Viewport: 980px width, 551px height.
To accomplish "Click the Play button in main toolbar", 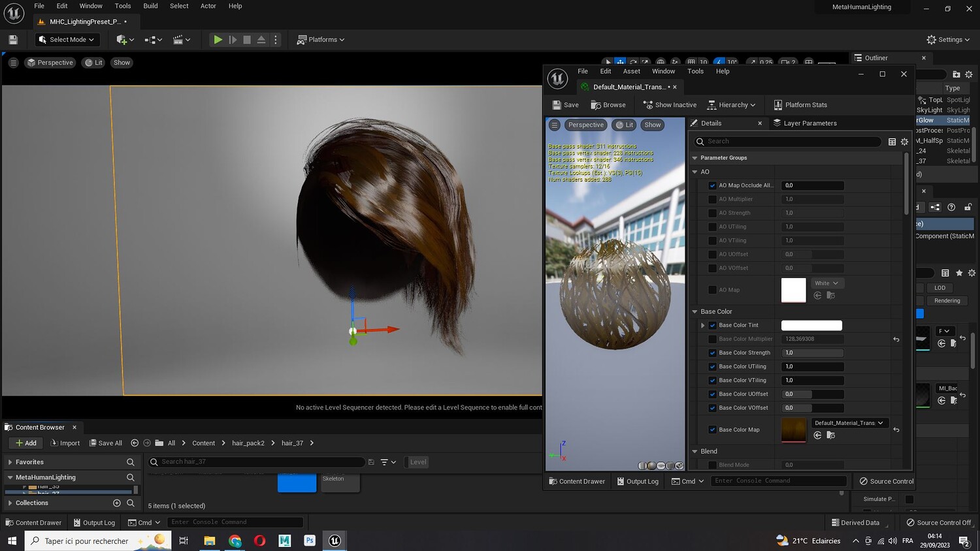I will coord(218,40).
